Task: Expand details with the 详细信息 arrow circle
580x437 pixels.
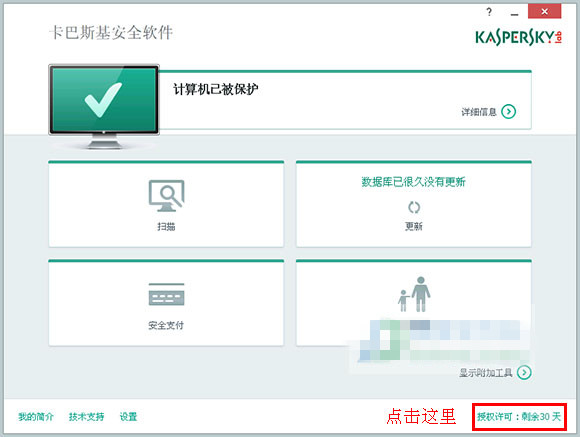Action: point(509,111)
